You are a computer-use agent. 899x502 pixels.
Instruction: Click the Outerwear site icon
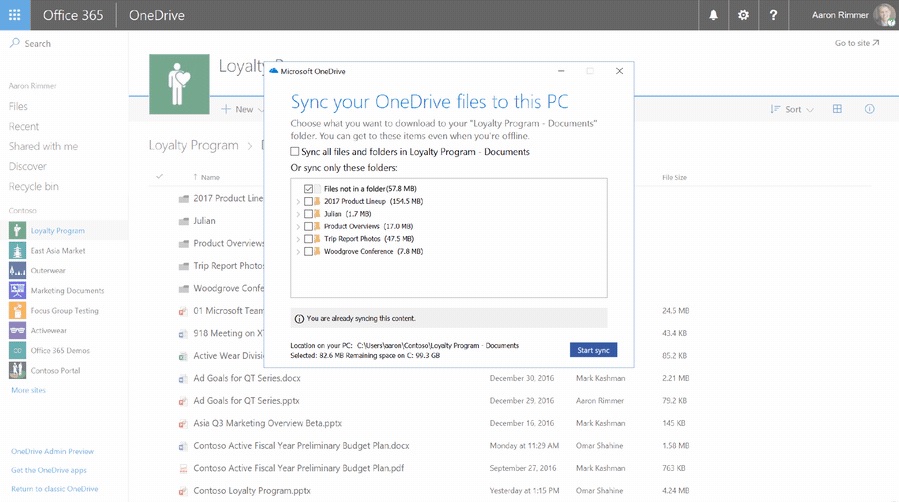pyautogui.click(x=17, y=270)
